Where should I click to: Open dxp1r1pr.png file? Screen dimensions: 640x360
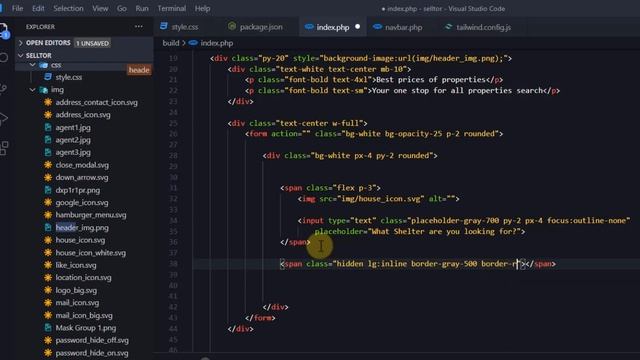(78, 190)
